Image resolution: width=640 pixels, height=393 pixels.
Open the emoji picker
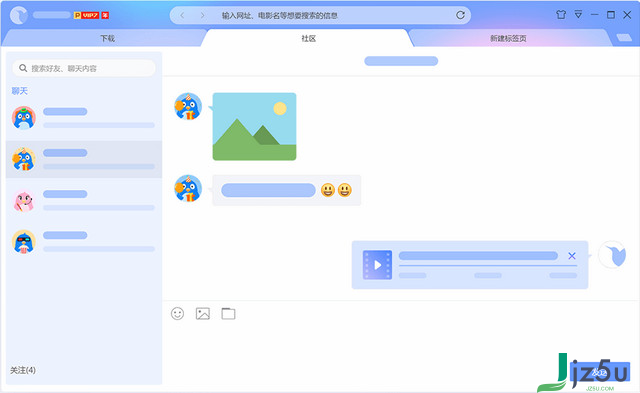coord(178,313)
